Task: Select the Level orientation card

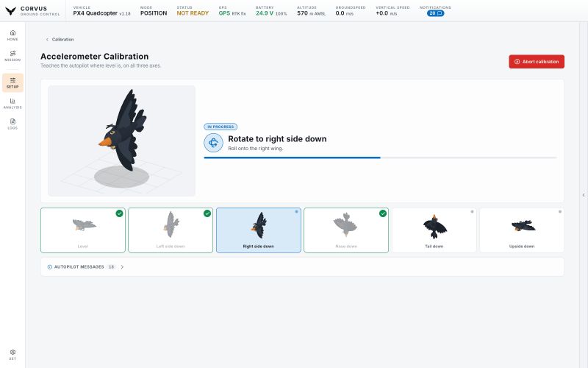Action: coord(83,230)
